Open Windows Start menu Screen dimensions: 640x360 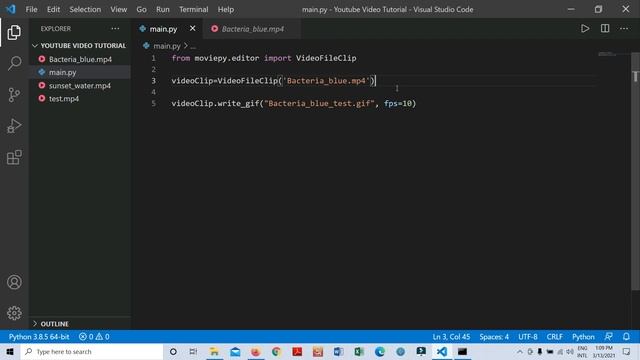tap(10, 351)
